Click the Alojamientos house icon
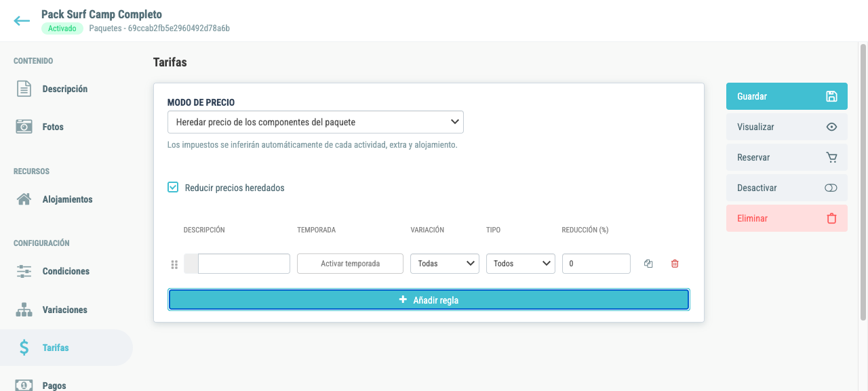The height and width of the screenshot is (391, 868). pos(24,199)
